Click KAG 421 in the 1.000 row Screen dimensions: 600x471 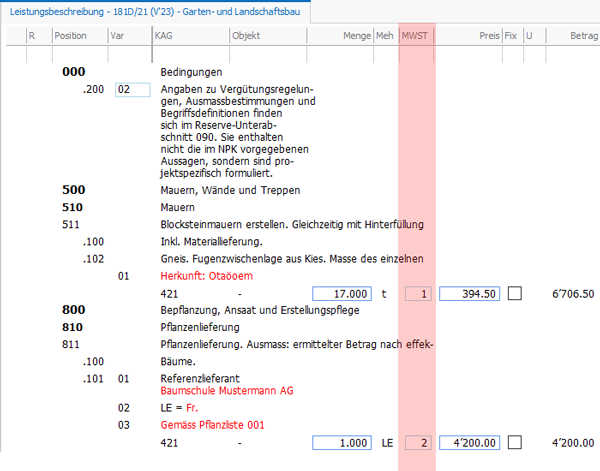169,443
